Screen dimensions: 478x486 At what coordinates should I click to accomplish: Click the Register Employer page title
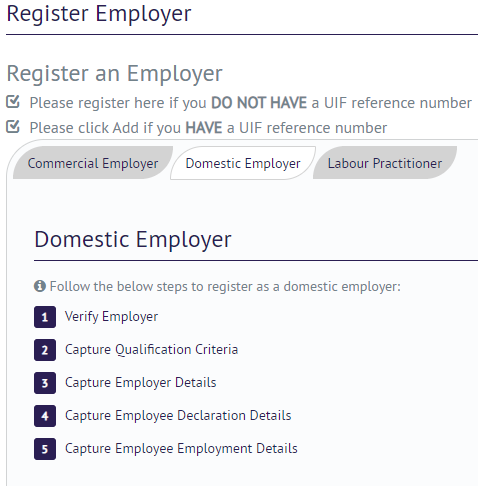click(x=99, y=14)
